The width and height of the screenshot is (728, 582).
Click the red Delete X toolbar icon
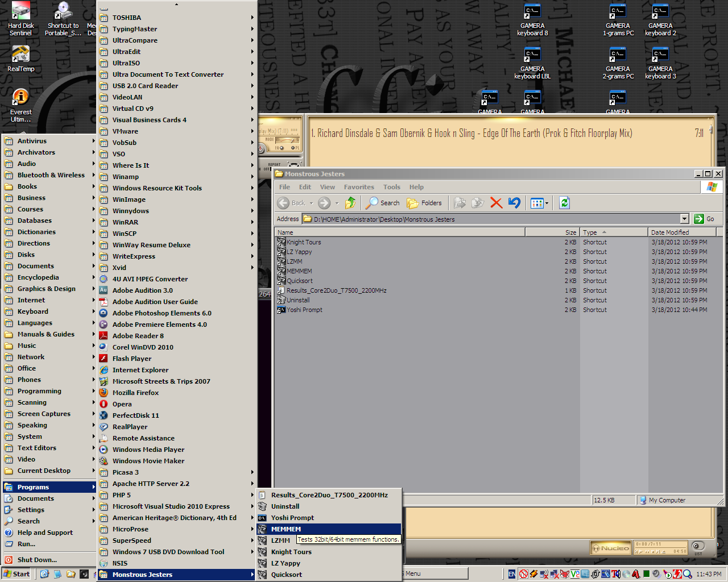[x=496, y=203]
